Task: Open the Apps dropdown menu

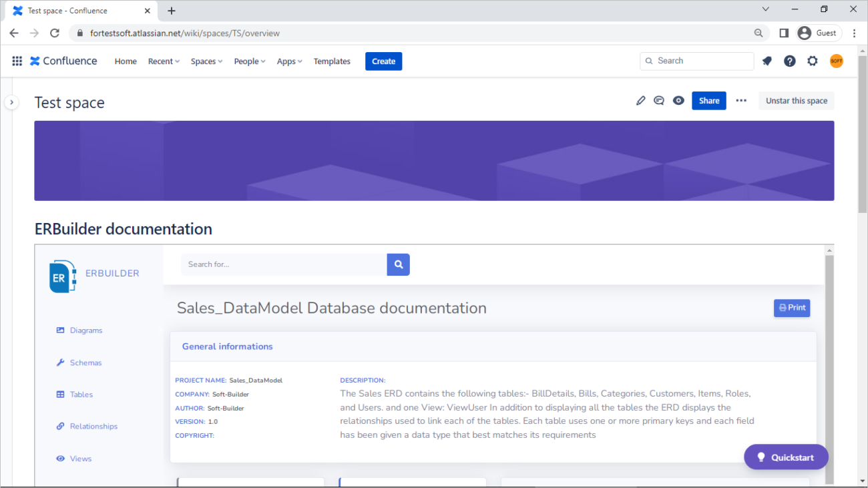Action: 289,61
